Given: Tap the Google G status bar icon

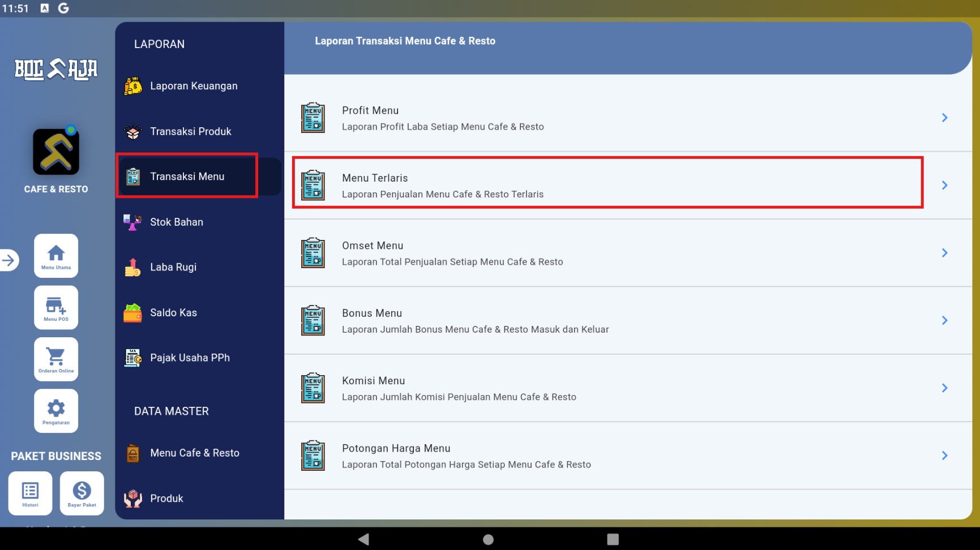Looking at the screenshot, I should click(63, 8).
